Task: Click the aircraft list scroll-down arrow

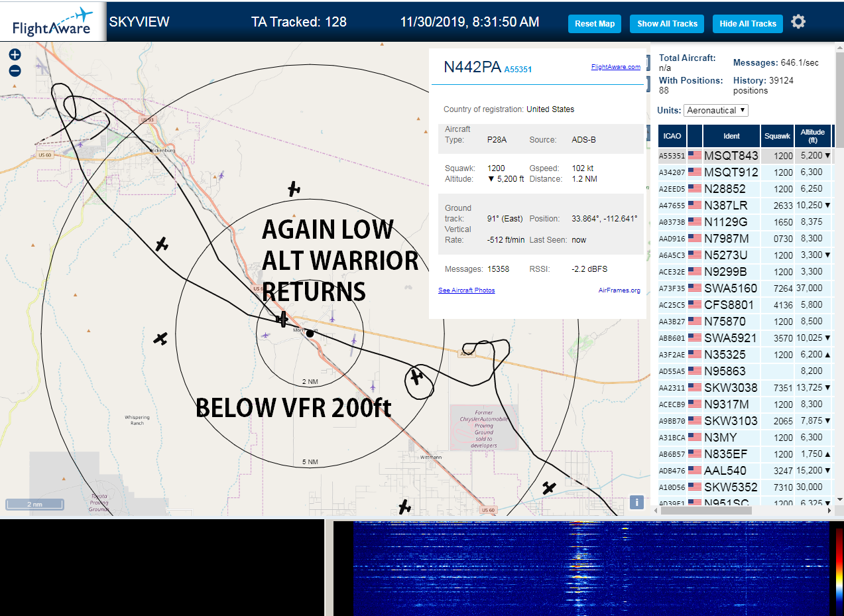Action: pos(839,499)
